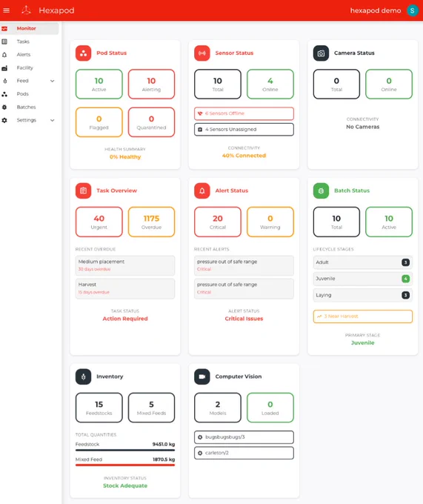Open the user avatar S
423x504 pixels.
point(412,10)
